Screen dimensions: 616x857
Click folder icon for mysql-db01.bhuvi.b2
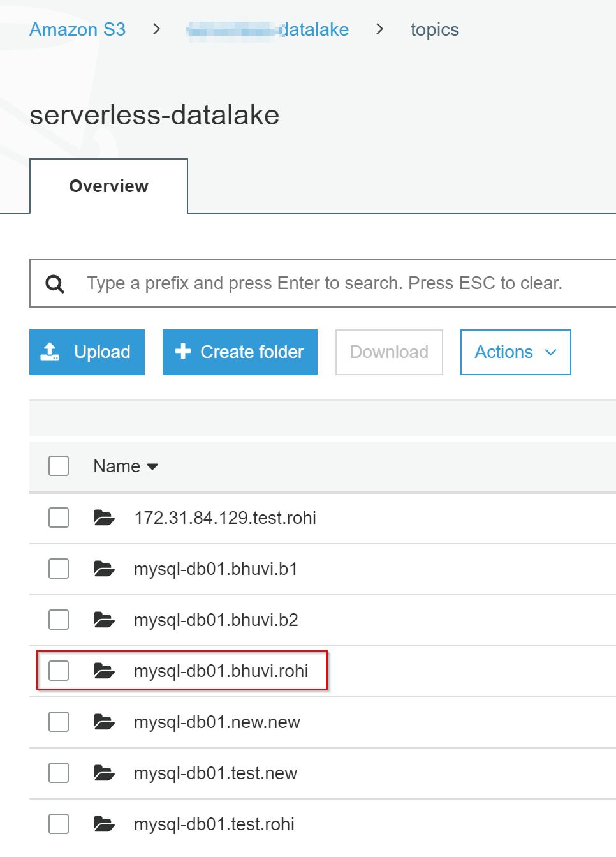tap(104, 620)
